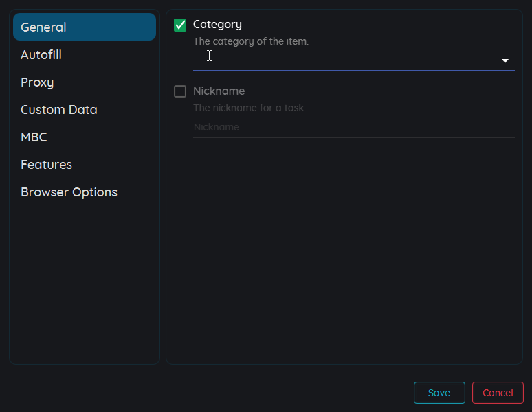This screenshot has height=412, width=532.
Task: Click the Nickname label text
Action: click(219, 91)
